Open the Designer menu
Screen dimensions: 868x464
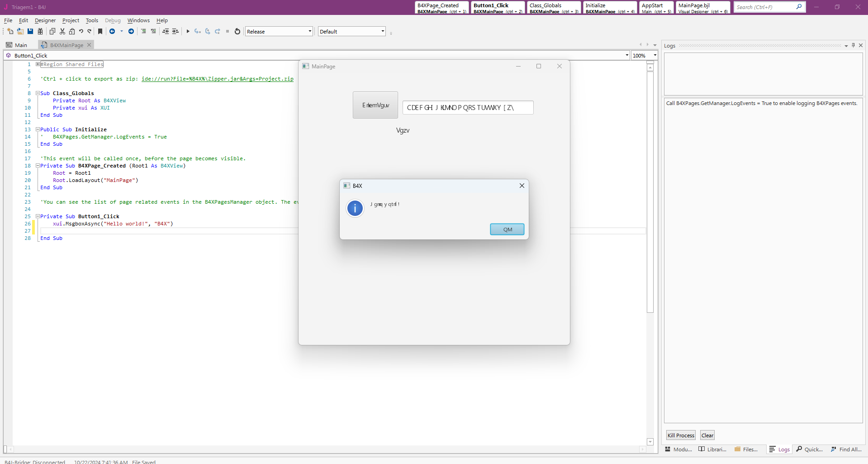point(45,20)
